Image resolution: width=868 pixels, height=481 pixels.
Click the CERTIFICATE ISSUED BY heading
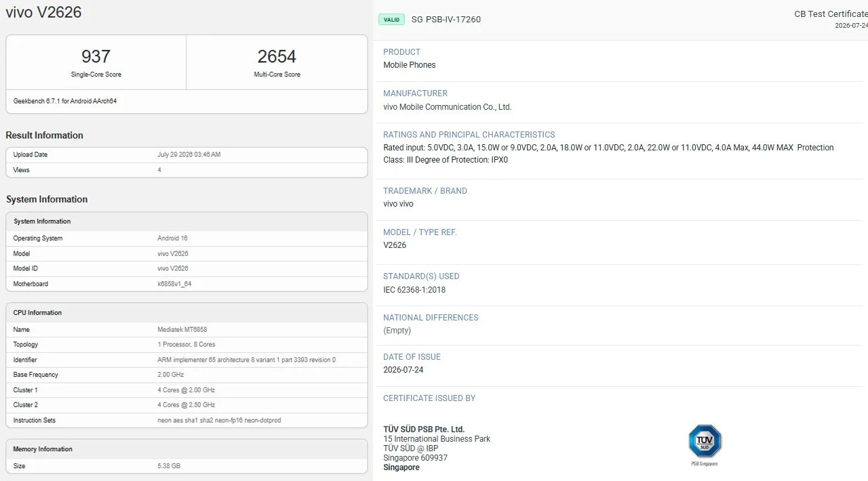[429, 398]
